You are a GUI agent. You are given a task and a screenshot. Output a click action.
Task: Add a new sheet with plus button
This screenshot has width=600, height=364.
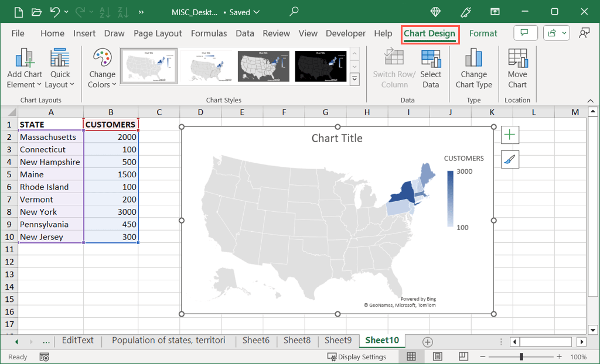tap(428, 342)
